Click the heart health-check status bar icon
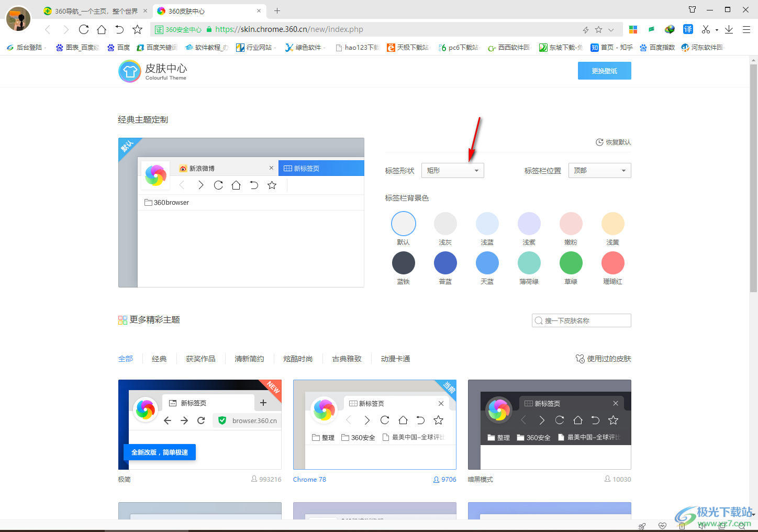 [662, 526]
